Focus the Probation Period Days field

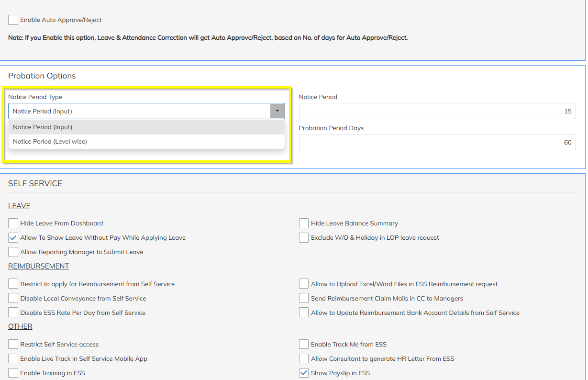point(437,142)
